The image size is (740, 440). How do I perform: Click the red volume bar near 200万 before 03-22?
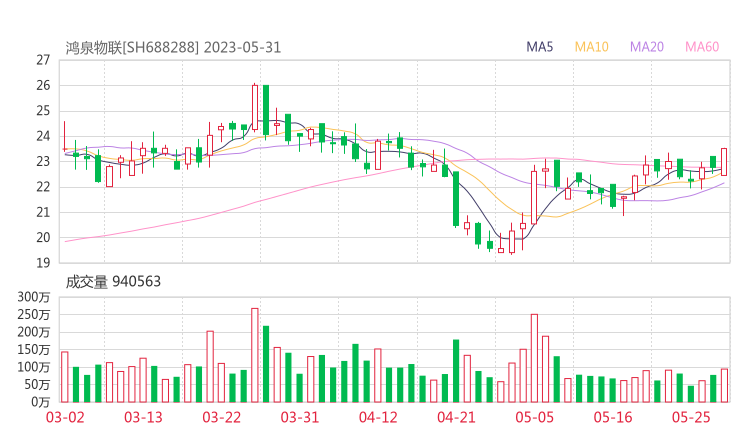click(x=210, y=367)
